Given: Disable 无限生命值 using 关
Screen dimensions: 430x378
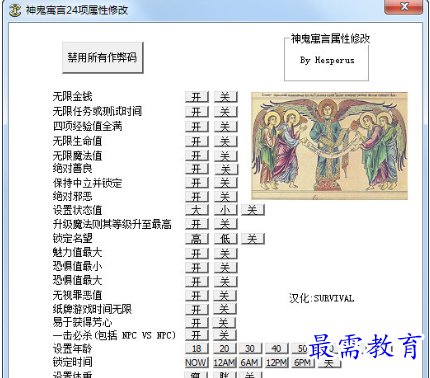Looking at the screenshot, I should (x=225, y=141).
